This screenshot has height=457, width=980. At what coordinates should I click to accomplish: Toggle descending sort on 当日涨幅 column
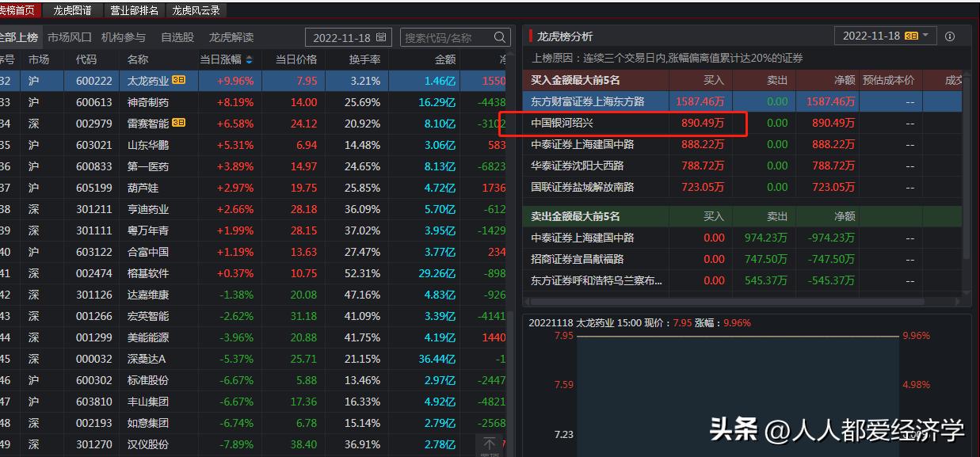248,63
